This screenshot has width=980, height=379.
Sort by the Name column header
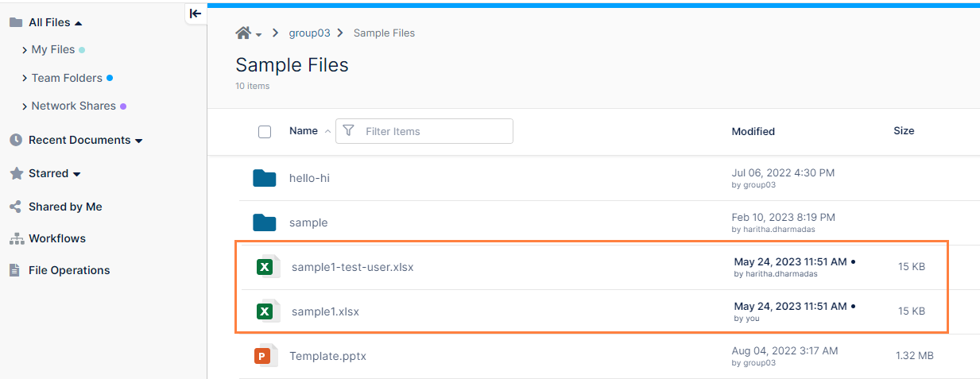click(304, 131)
